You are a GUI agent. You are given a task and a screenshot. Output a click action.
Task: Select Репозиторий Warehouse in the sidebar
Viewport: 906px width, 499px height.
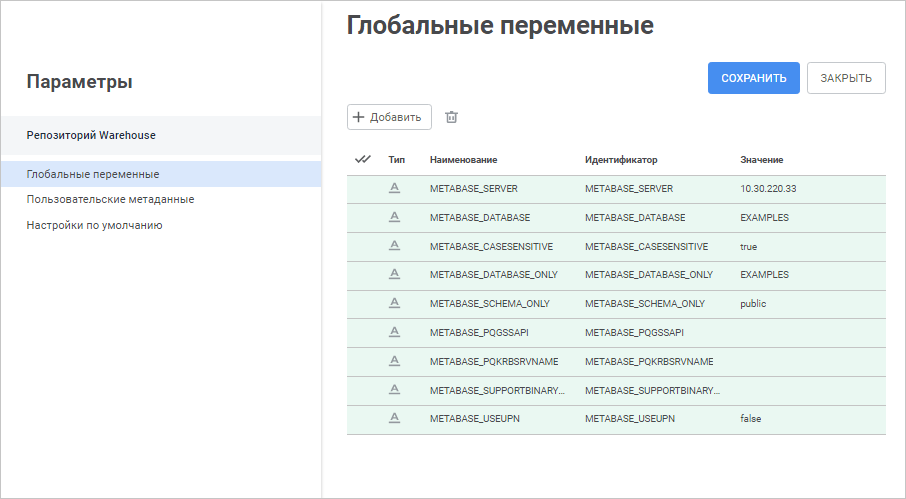[91, 134]
